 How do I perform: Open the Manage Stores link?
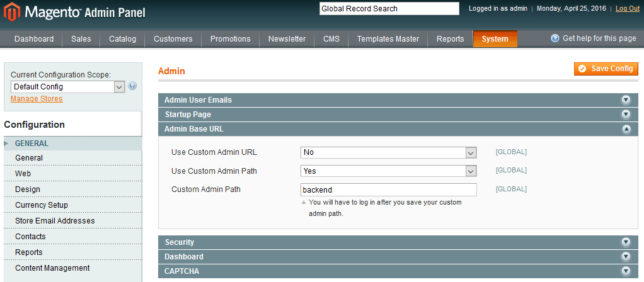tap(37, 99)
